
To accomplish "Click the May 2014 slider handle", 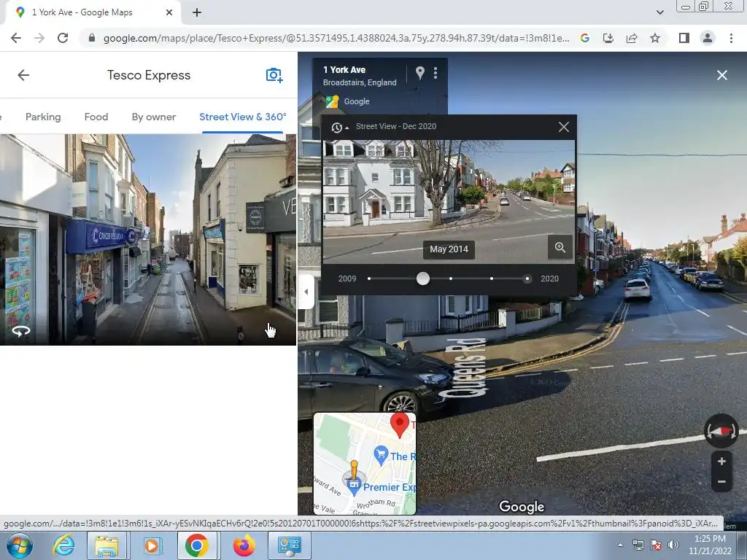I will (422, 279).
